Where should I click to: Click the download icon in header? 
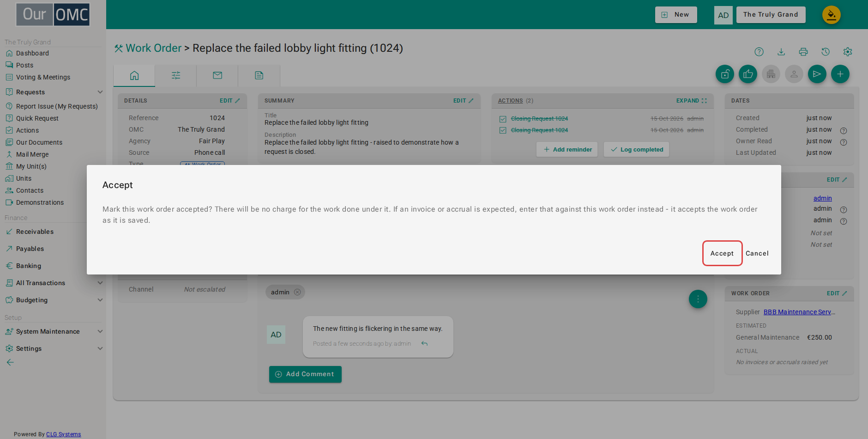(x=781, y=52)
